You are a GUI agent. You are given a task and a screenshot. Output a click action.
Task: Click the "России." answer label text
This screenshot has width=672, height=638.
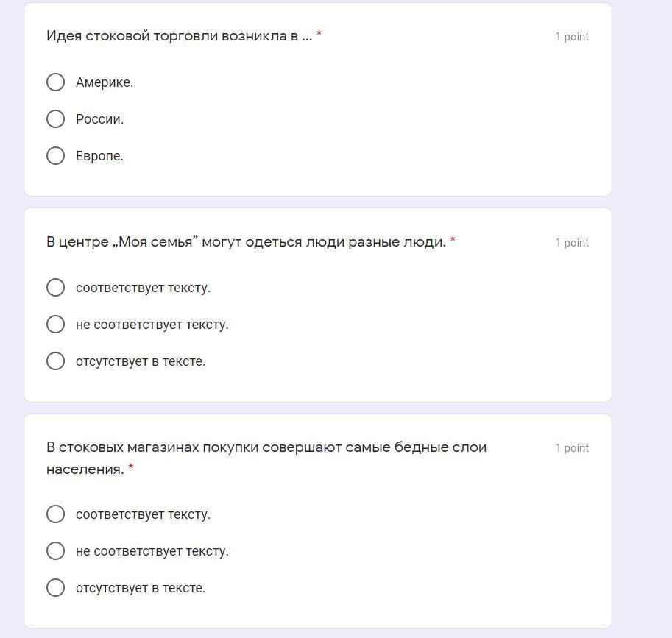(99, 119)
